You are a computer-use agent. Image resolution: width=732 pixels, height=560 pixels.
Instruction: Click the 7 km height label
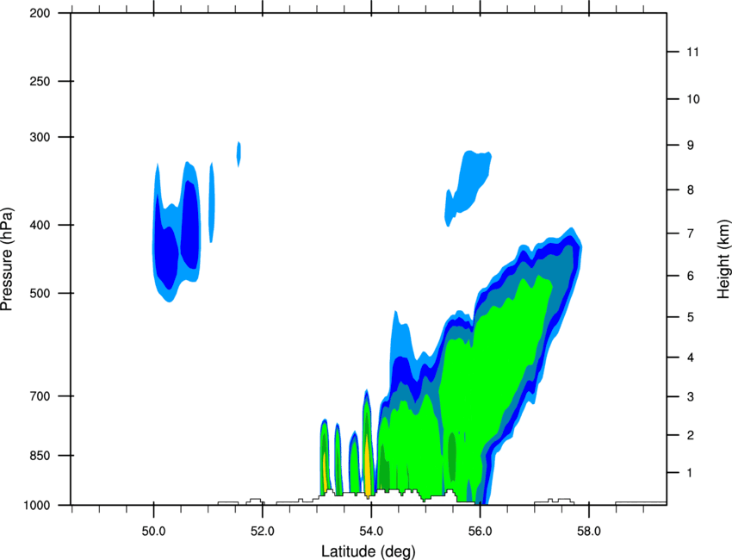[691, 233]
